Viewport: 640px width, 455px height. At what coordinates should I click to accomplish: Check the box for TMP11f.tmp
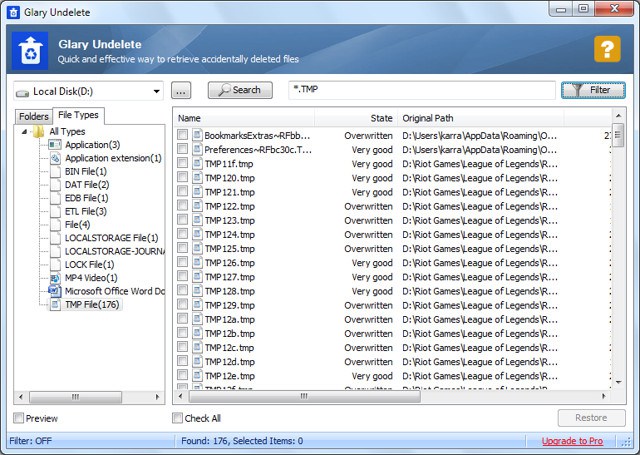[x=182, y=164]
